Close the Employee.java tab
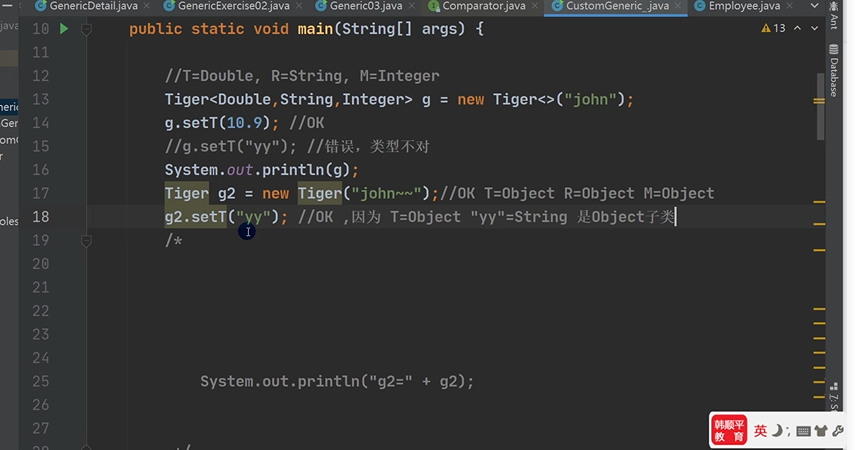The image size is (855, 450). tap(790, 6)
